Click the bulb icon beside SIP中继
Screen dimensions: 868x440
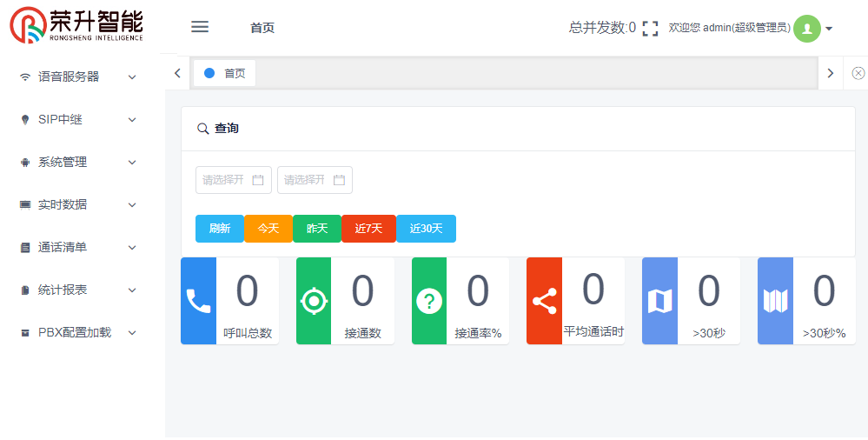coord(25,120)
